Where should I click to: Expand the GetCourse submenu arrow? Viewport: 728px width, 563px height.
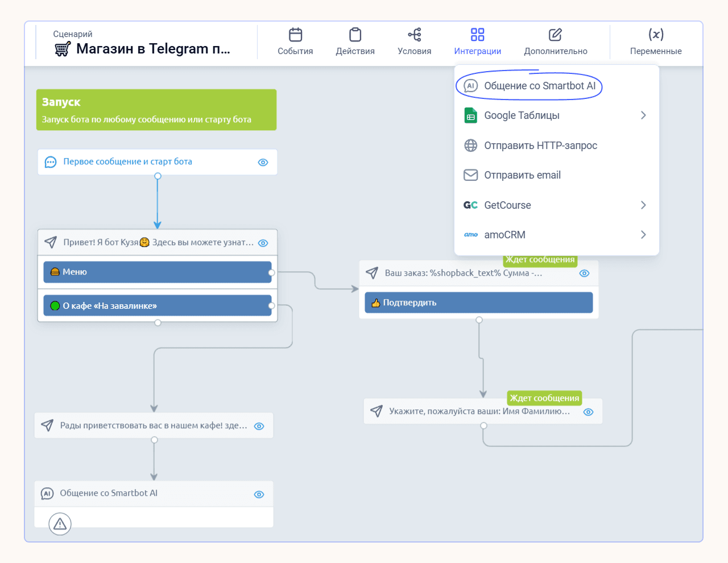(643, 205)
